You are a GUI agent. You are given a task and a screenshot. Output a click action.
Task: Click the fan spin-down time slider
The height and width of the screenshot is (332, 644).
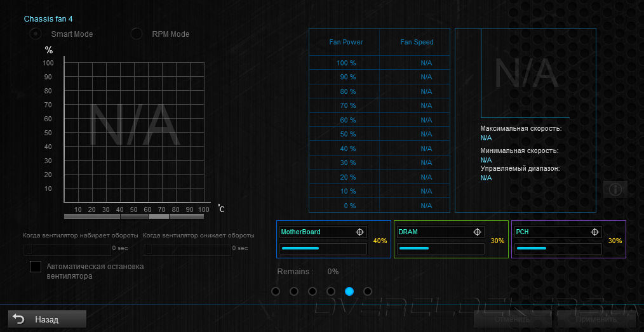[187, 249]
